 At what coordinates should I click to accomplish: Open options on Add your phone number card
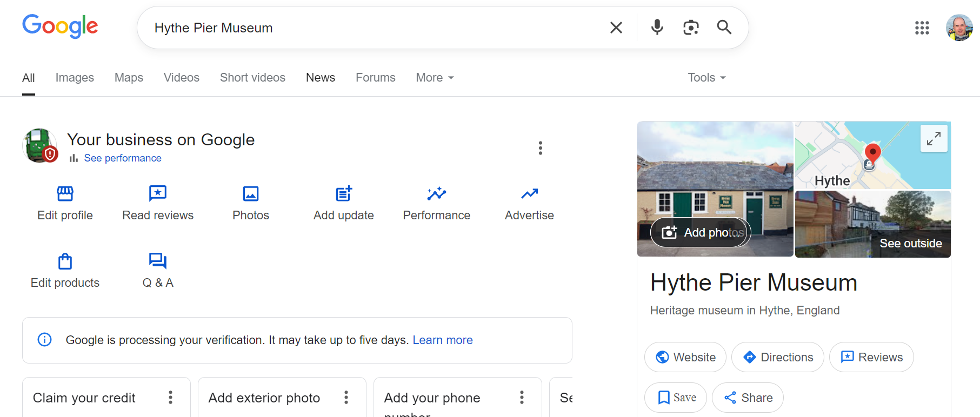click(x=522, y=398)
